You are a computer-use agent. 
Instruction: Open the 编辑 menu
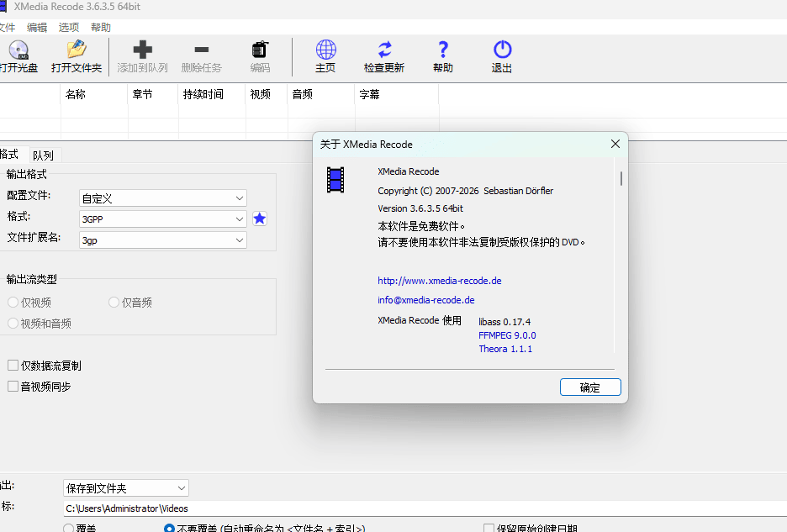(x=37, y=27)
